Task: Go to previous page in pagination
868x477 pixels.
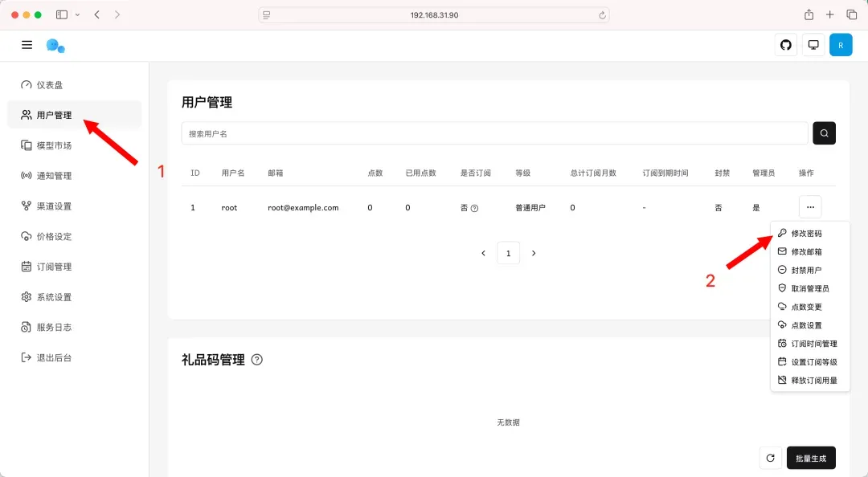Action: [x=483, y=253]
